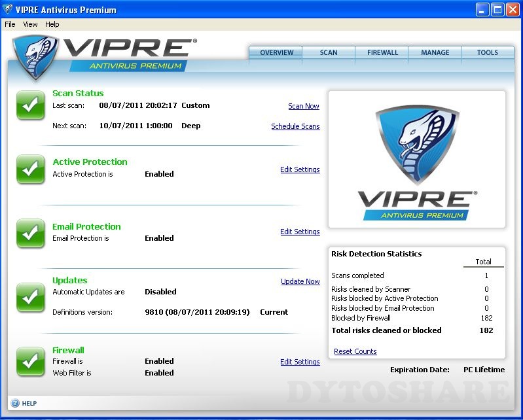Switch to the Manage tab

coord(435,53)
